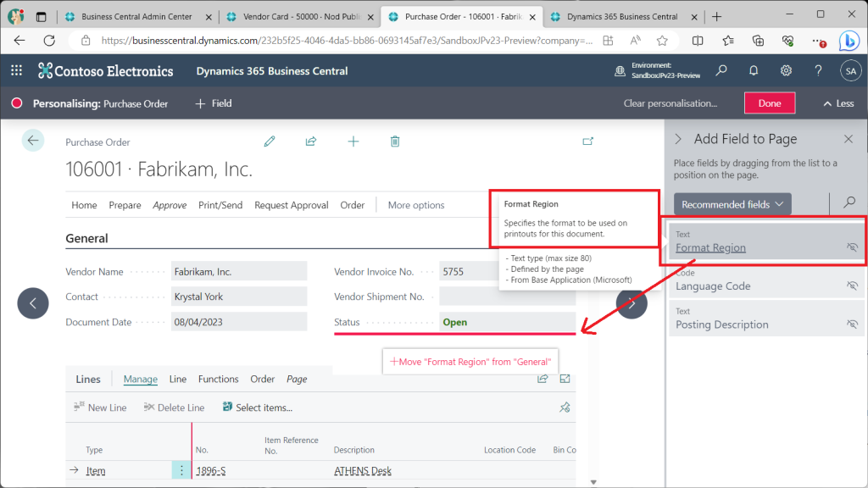Open the app launcher waffle menu

(17, 70)
